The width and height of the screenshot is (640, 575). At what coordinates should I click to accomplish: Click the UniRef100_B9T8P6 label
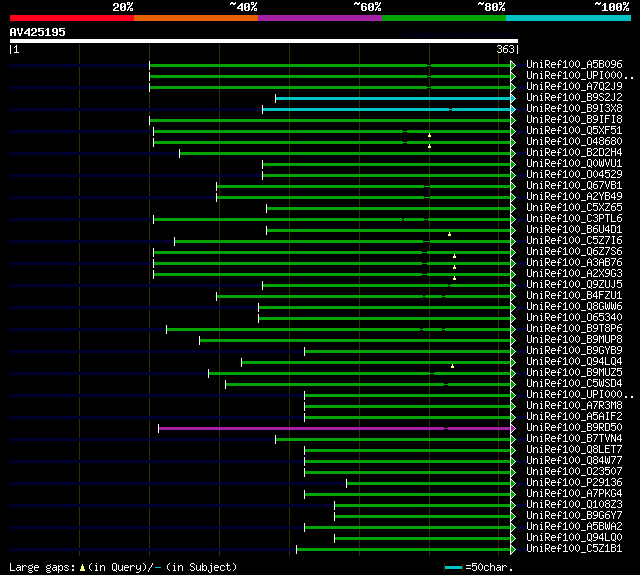pyautogui.click(x=574, y=329)
